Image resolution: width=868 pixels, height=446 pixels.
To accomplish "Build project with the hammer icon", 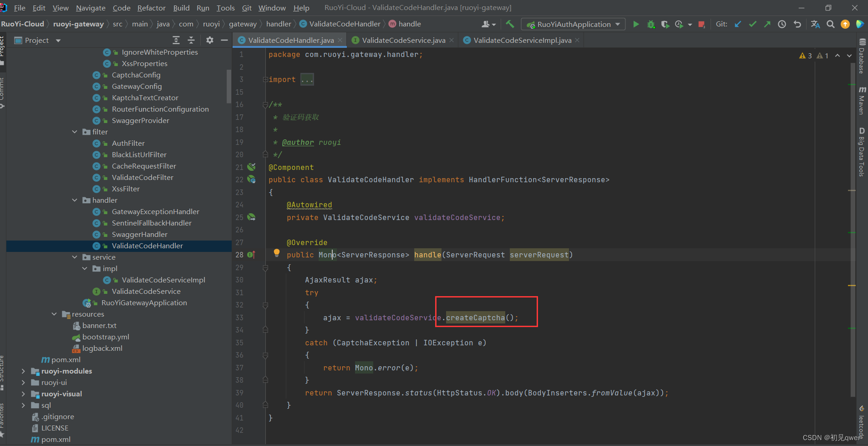I will click(510, 24).
